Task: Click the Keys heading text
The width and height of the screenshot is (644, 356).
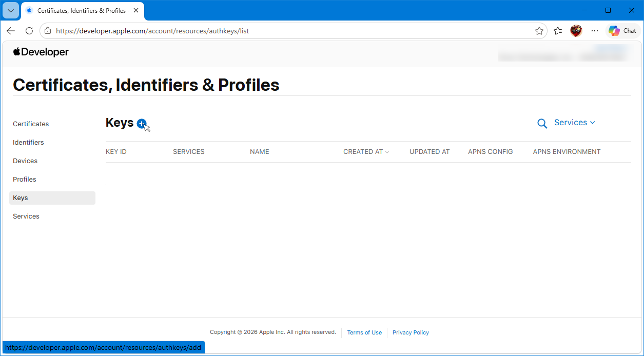Action: coord(120,123)
